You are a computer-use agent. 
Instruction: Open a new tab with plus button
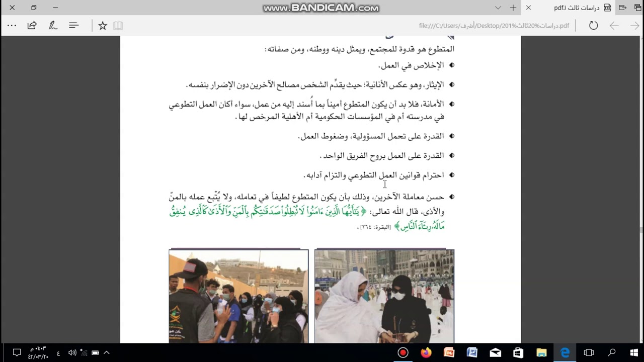tap(513, 8)
